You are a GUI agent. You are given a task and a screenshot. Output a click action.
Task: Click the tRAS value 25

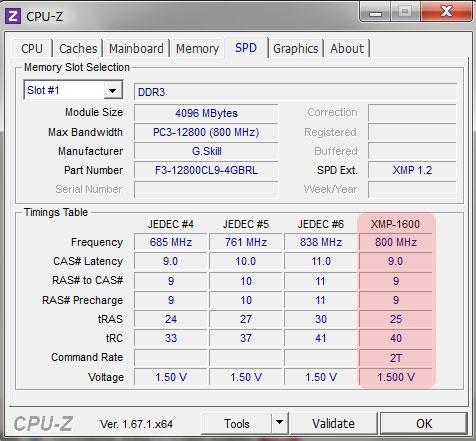tap(396, 319)
